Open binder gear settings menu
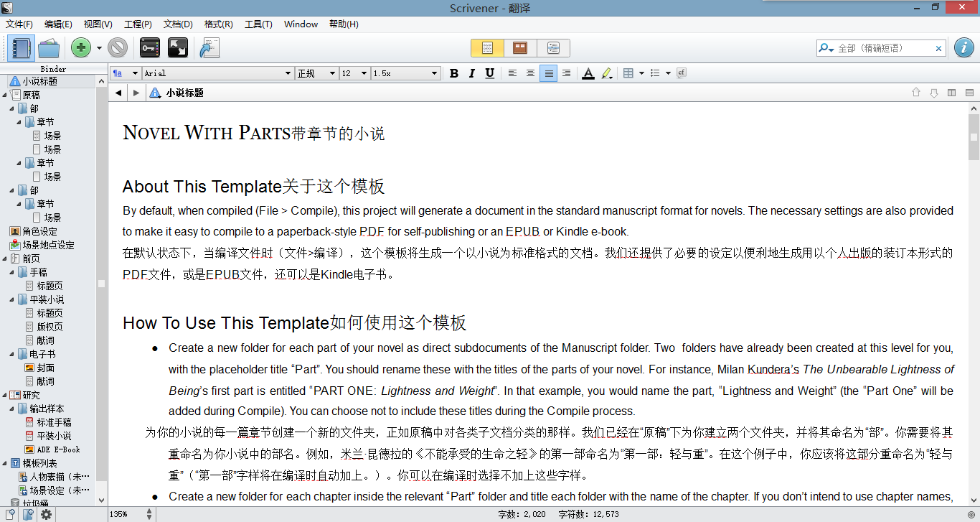This screenshot has height=522, width=980. click(46, 514)
